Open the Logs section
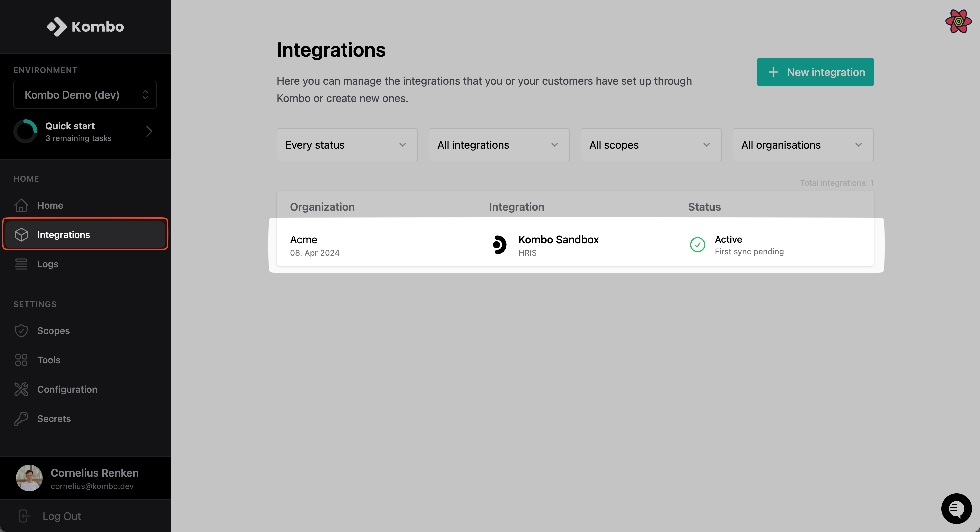Viewport: 980px width, 532px height. tap(85, 264)
